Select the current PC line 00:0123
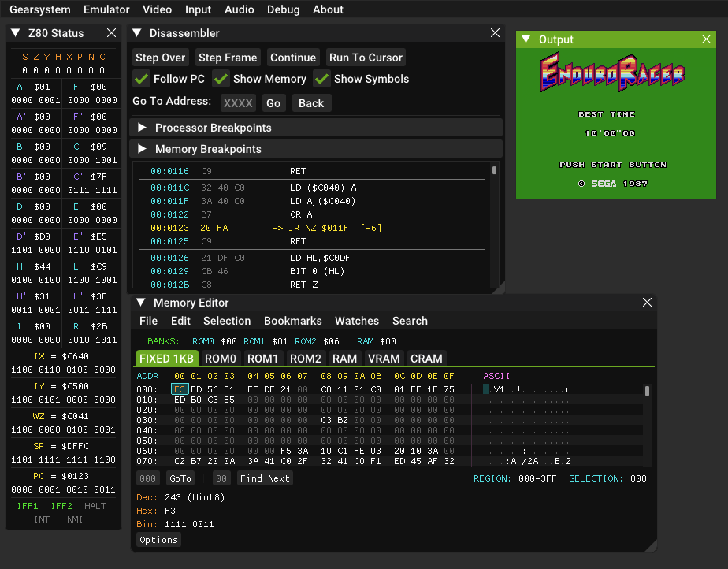Viewport: 728px width, 569px height. [x=311, y=228]
